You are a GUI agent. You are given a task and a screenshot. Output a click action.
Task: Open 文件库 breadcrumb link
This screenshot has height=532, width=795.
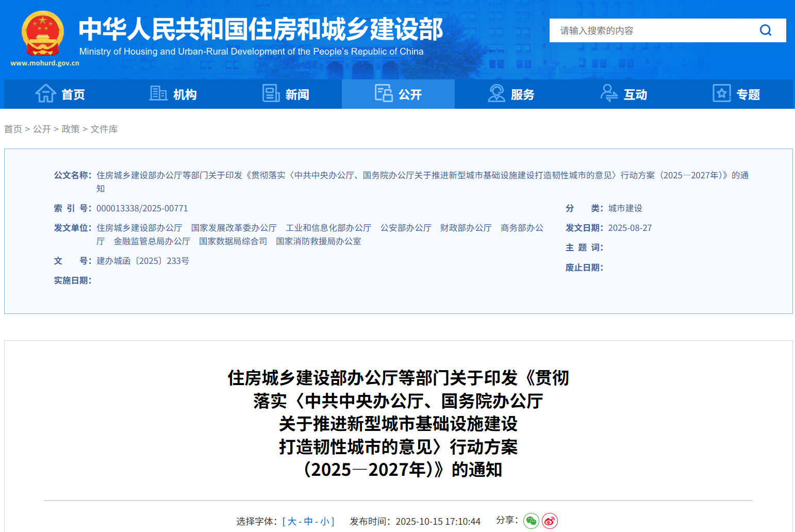click(104, 129)
